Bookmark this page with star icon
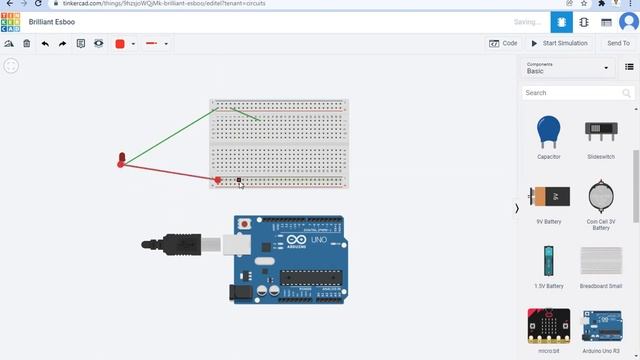Screen dimensions: 640x360 584,3
